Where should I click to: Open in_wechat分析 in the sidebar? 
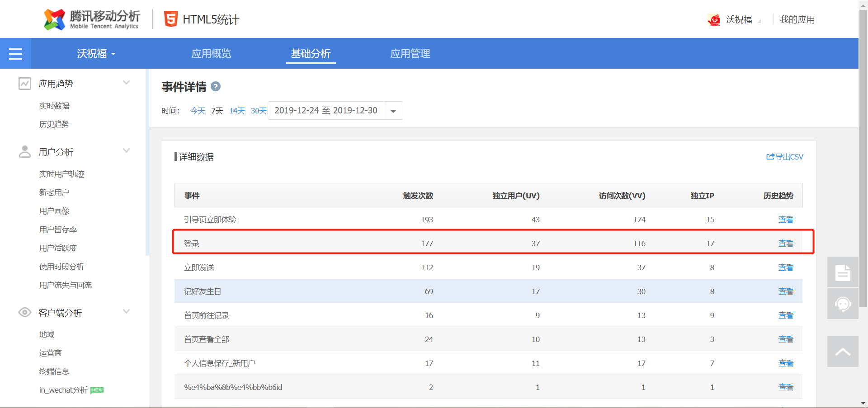(63, 390)
